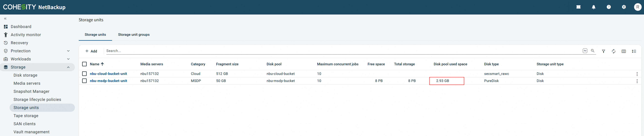The height and width of the screenshot is (136, 644).
Task: Open the table filter
Action: [x=603, y=51]
